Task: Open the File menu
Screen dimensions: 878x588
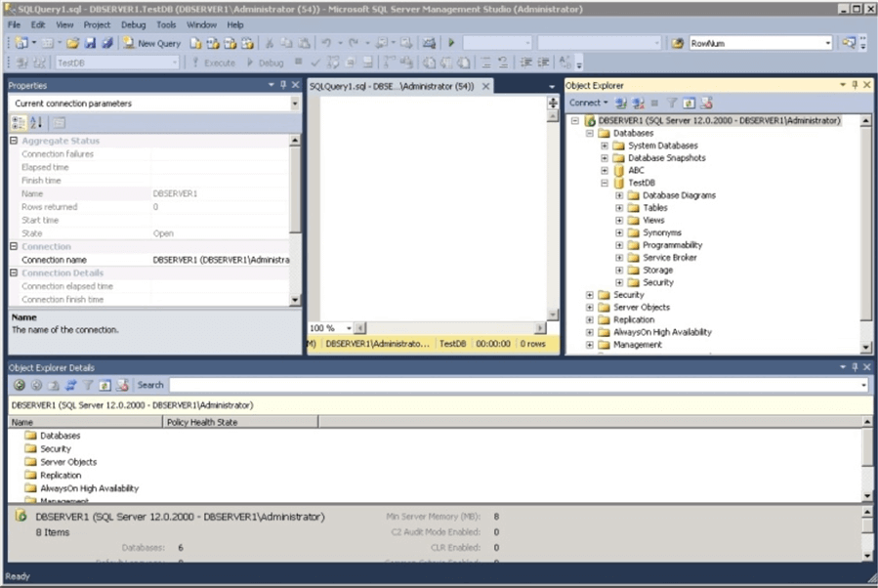Action: click(x=14, y=24)
